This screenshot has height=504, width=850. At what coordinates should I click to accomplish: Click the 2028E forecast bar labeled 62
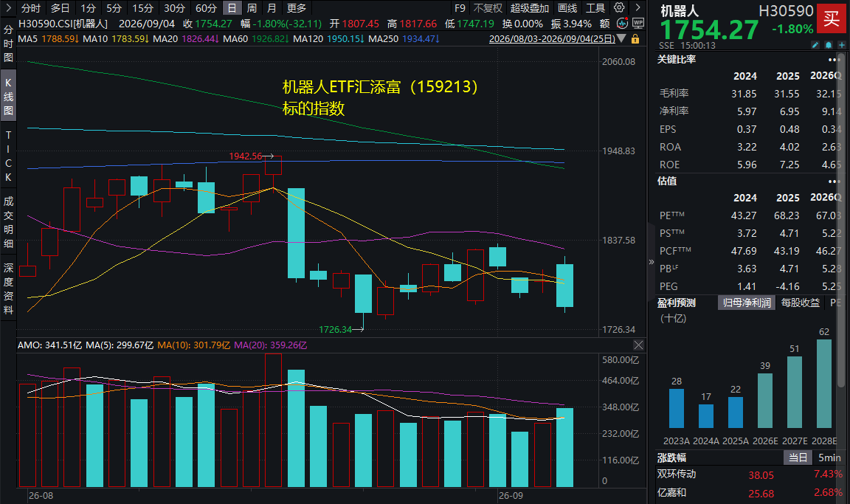(824, 384)
